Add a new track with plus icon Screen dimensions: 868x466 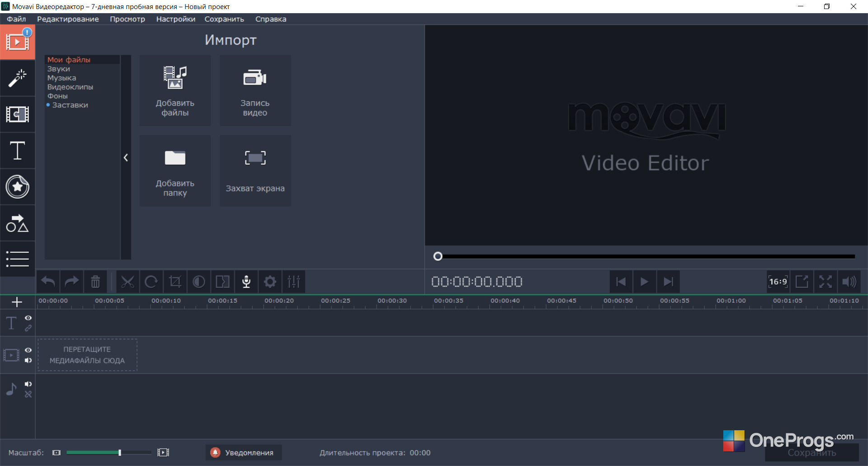[17, 302]
